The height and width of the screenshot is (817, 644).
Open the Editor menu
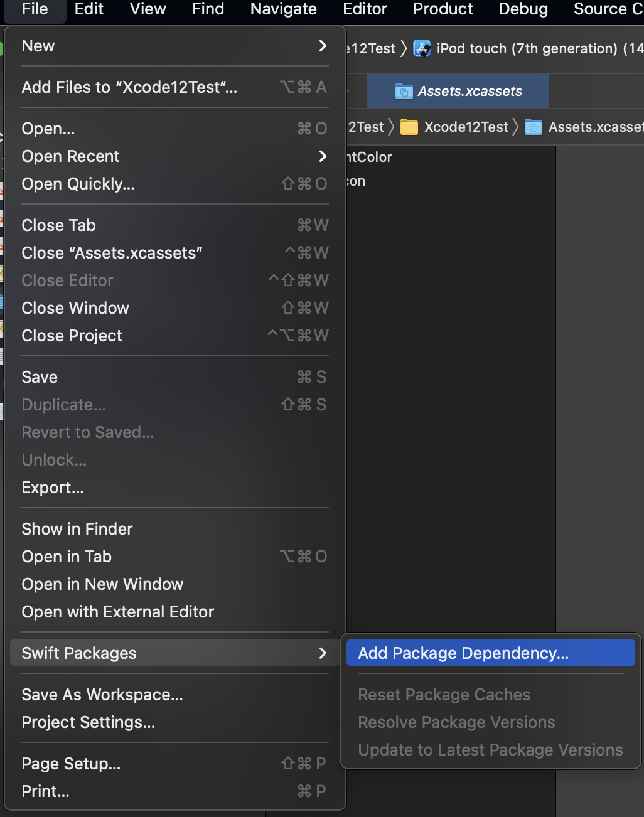[x=365, y=9]
